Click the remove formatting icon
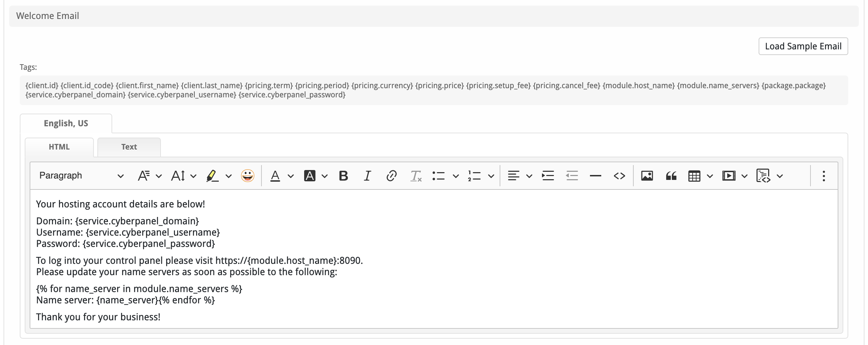This screenshot has width=868, height=345. pos(416,176)
